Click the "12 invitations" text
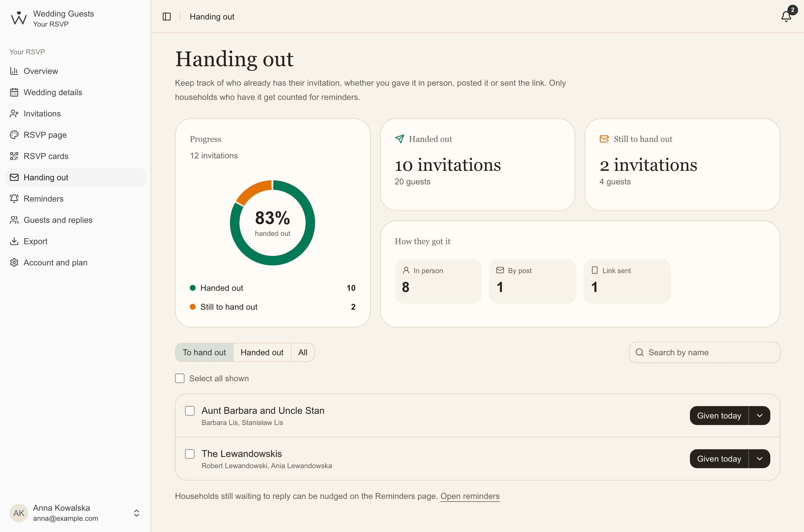 pos(214,155)
